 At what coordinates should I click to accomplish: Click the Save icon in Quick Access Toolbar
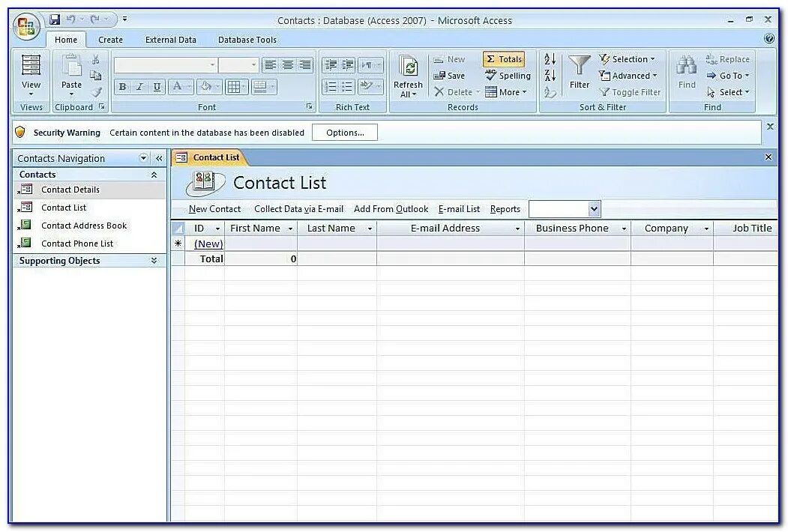[55, 19]
